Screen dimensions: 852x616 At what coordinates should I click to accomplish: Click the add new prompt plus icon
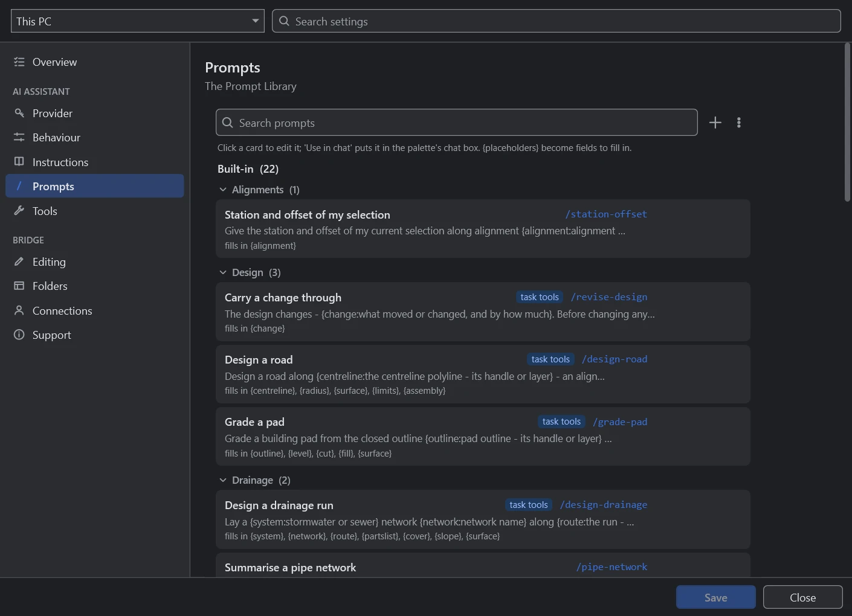(715, 123)
